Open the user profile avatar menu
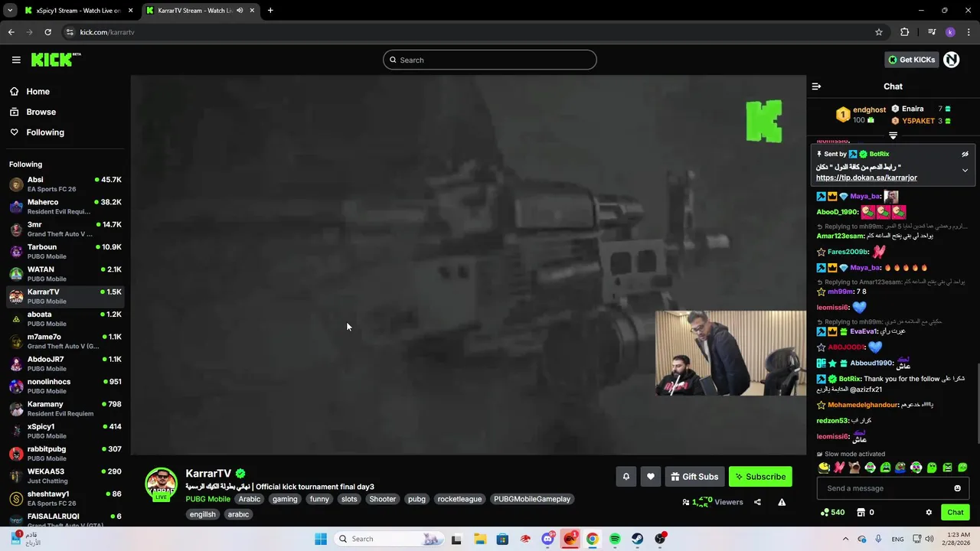Viewport: 980px width, 551px height. pos(951,60)
